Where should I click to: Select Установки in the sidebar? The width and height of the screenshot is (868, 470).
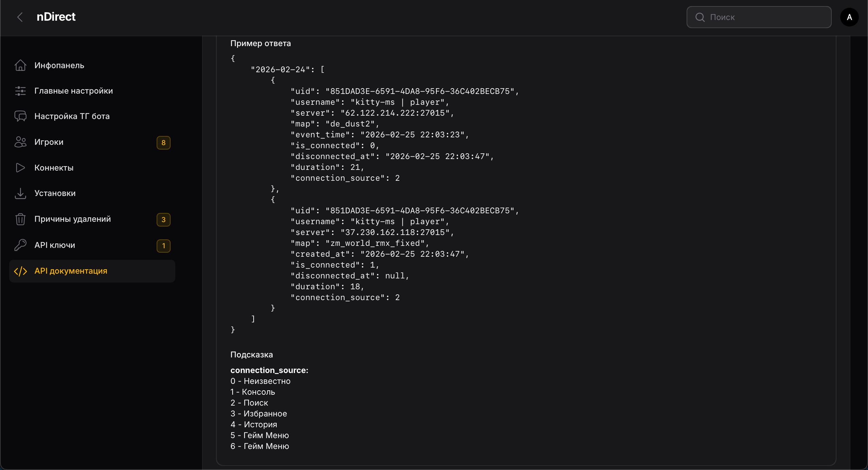coord(55,193)
